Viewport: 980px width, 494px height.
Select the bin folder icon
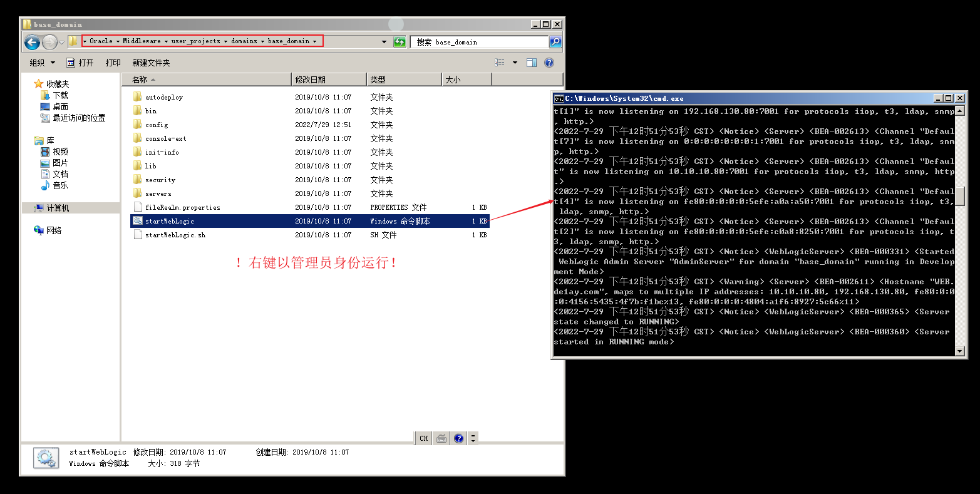pos(138,111)
